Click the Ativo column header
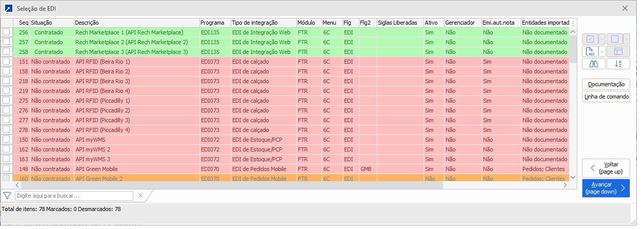The width and height of the screenshot is (644, 229). pyautogui.click(x=434, y=23)
